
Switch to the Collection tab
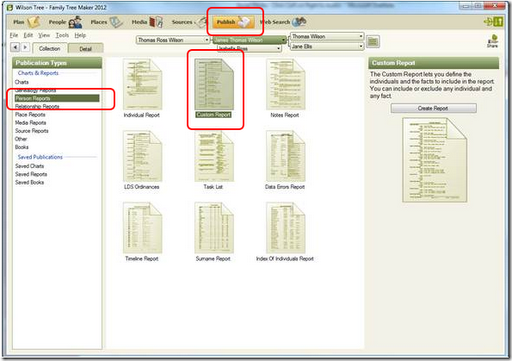point(50,48)
